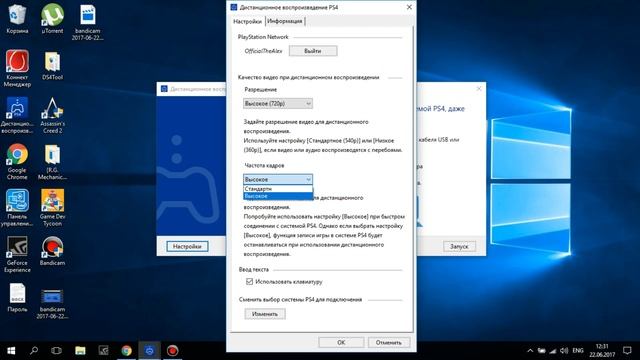Collapse the Частота кадров combo box
640x360 pixels.
point(278,179)
